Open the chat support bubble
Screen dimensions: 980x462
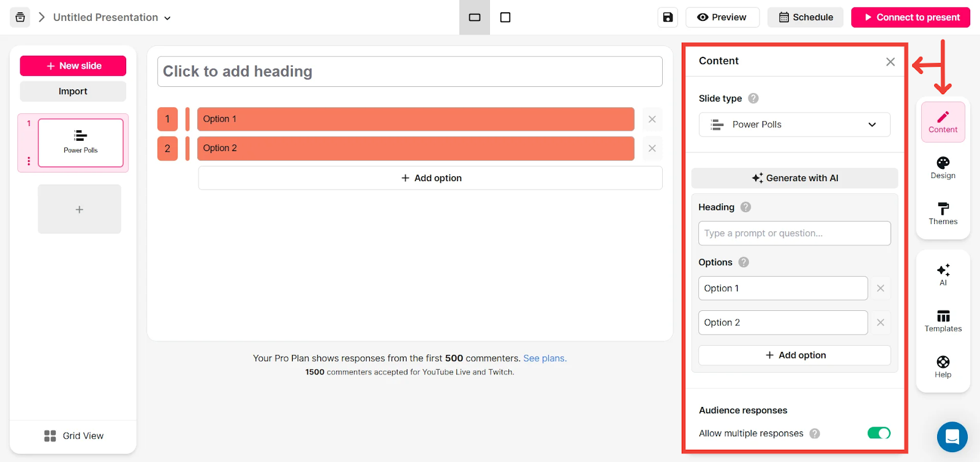coord(952,437)
